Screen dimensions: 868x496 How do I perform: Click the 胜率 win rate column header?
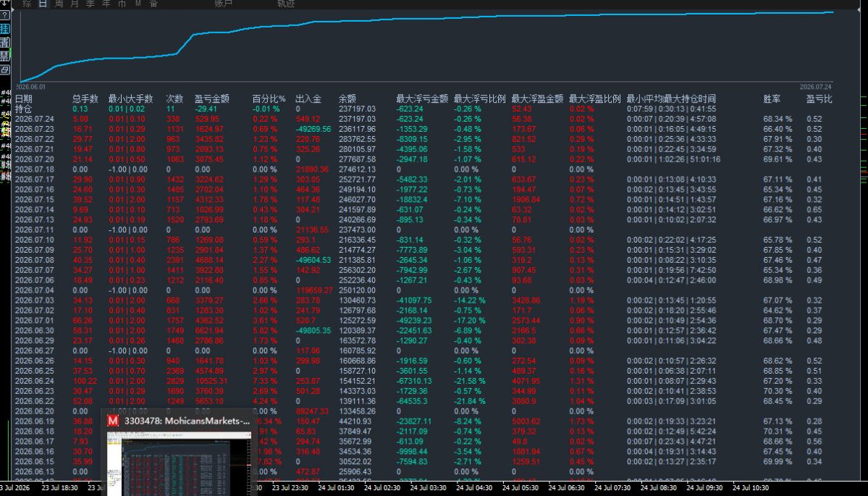[772, 99]
